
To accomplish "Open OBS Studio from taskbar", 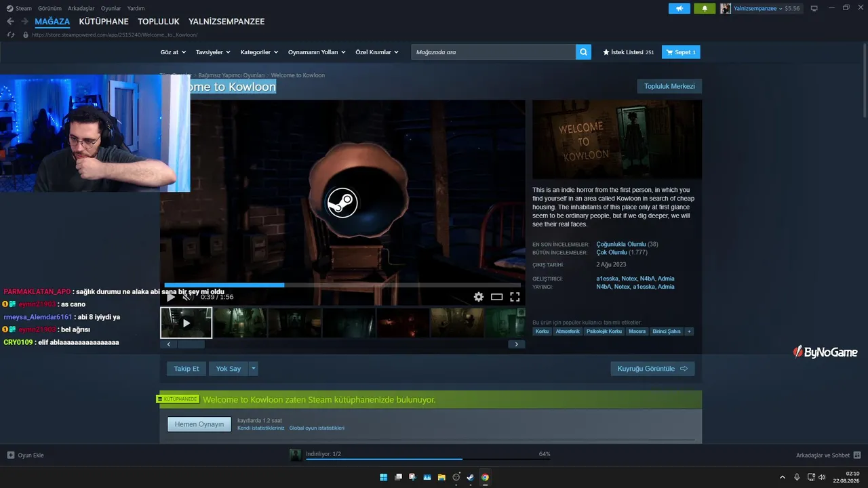I will pyautogui.click(x=456, y=477).
